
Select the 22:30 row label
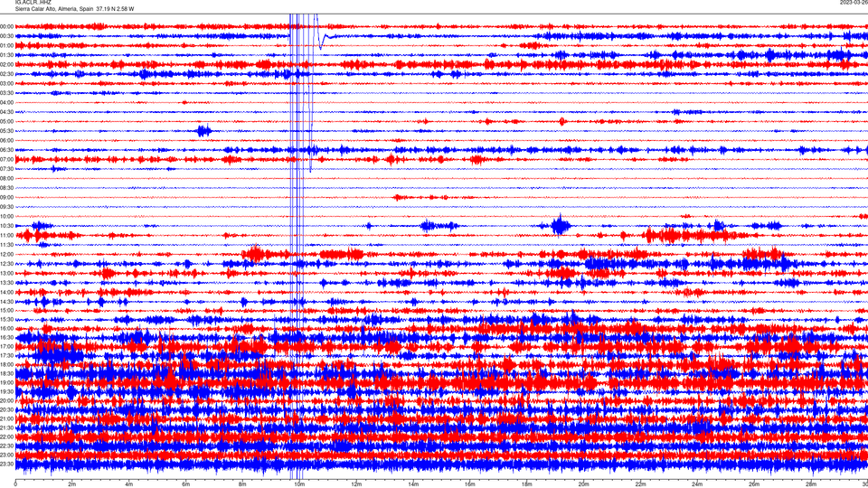[6, 446]
